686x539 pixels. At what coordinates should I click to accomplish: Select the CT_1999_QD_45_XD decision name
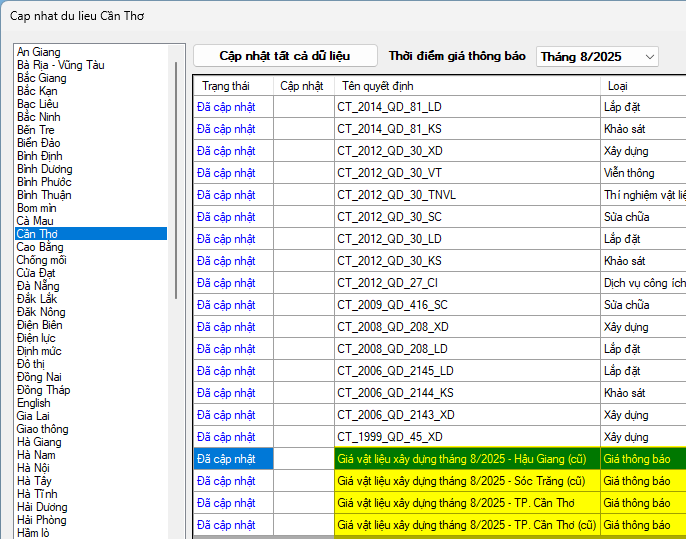tap(389, 437)
